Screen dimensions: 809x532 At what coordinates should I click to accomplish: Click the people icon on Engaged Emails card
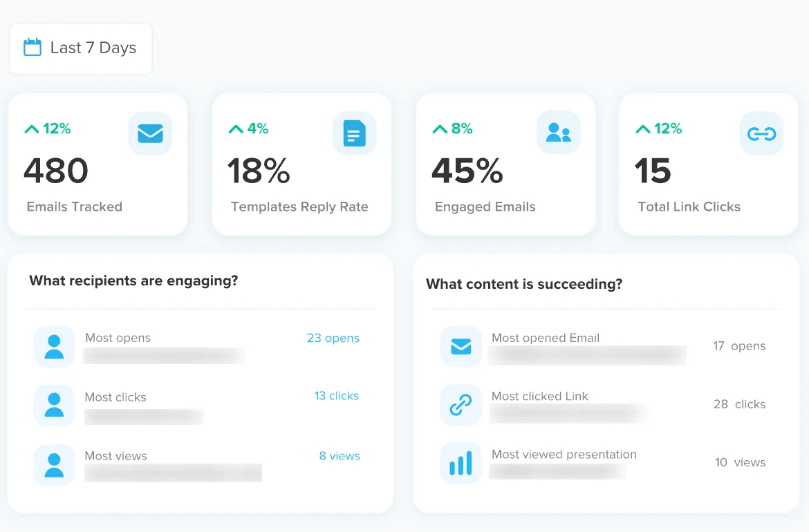(x=558, y=133)
